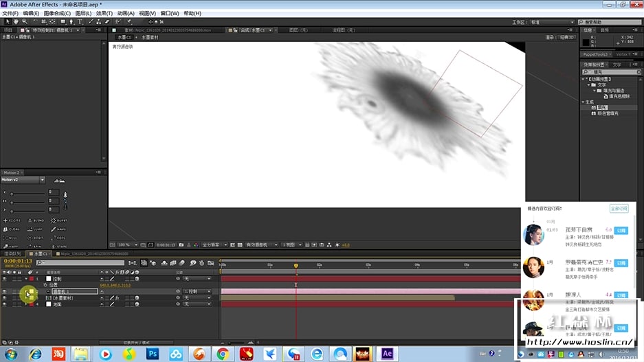Toggle 3D layer switch for 控制 layer
This screenshot has width=644, height=362.
click(137, 279)
